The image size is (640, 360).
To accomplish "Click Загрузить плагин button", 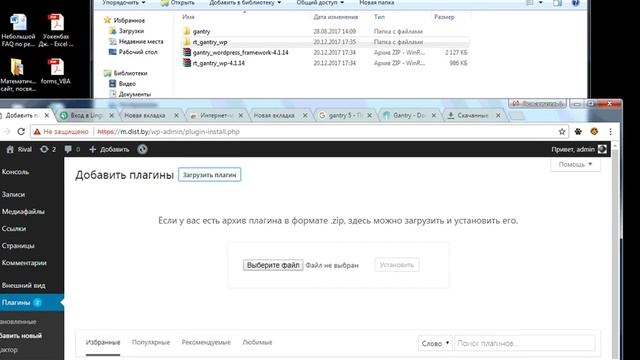I will (209, 175).
